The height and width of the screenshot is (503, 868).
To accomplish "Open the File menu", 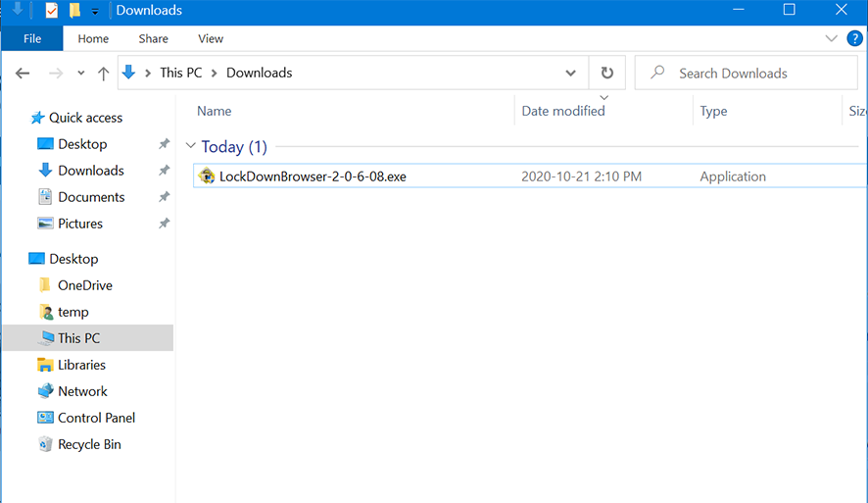I will pyautogui.click(x=32, y=38).
